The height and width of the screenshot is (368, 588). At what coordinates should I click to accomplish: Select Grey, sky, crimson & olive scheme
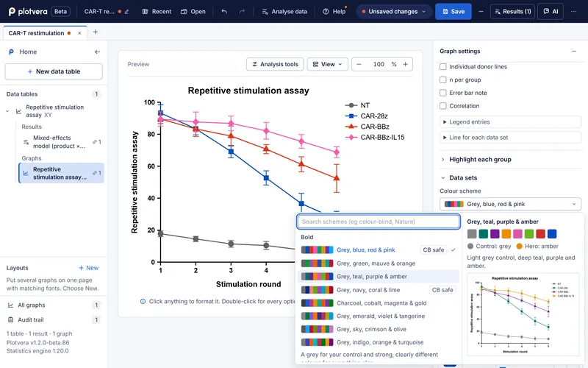(x=378, y=329)
